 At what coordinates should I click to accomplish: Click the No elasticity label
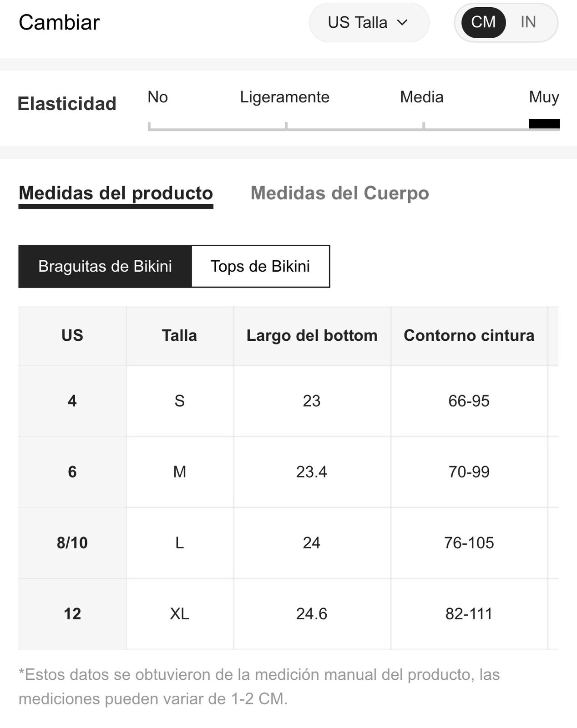click(x=157, y=97)
